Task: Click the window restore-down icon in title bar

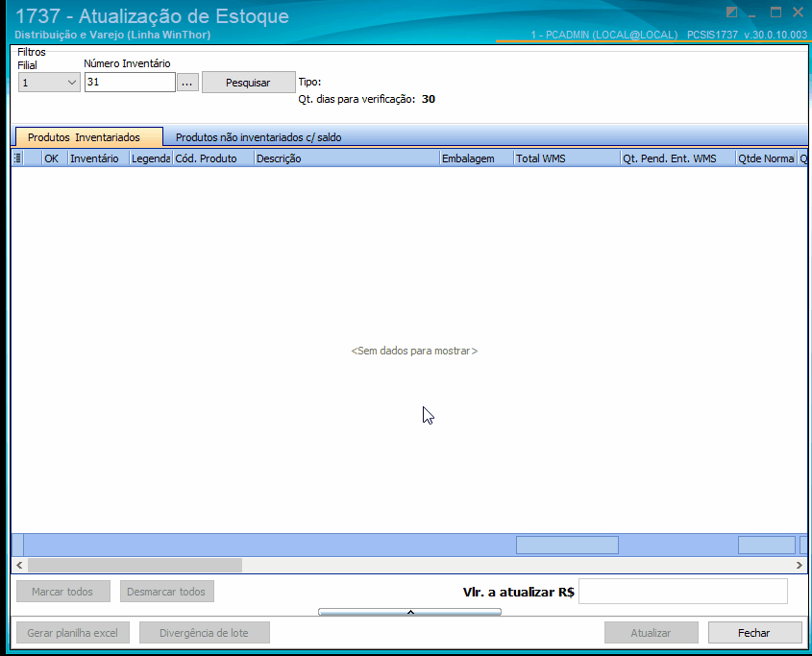Action: 731,12
